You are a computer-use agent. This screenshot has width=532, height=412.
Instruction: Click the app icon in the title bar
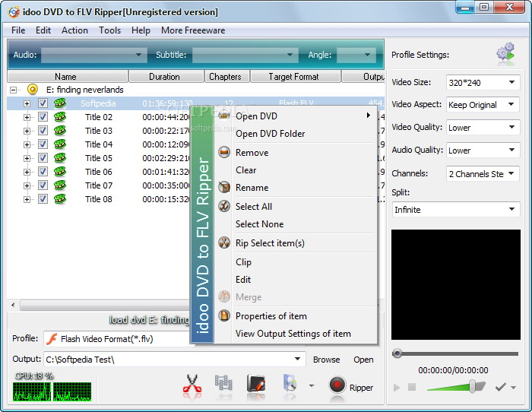click(x=14, y=12)
